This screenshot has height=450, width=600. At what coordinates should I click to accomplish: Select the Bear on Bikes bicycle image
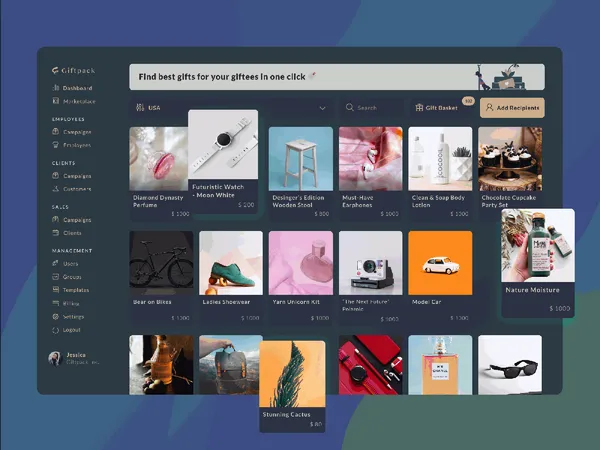tap(161, 263)
